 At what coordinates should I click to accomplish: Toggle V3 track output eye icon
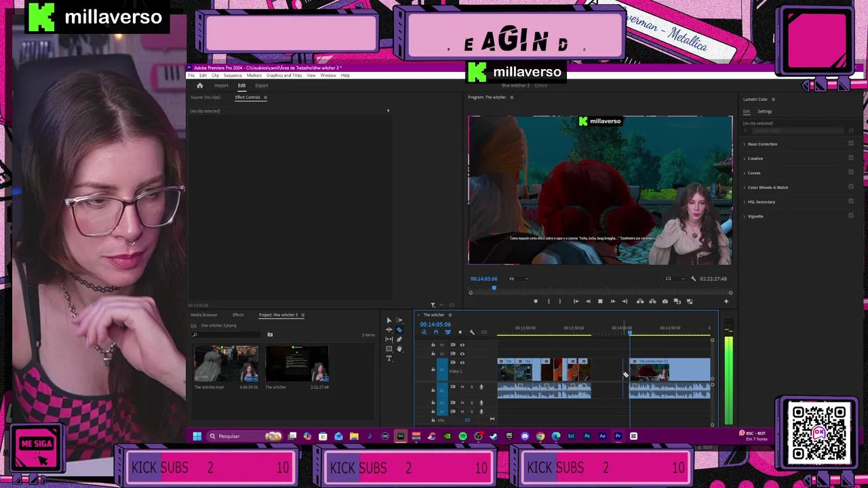pos(462,345)
